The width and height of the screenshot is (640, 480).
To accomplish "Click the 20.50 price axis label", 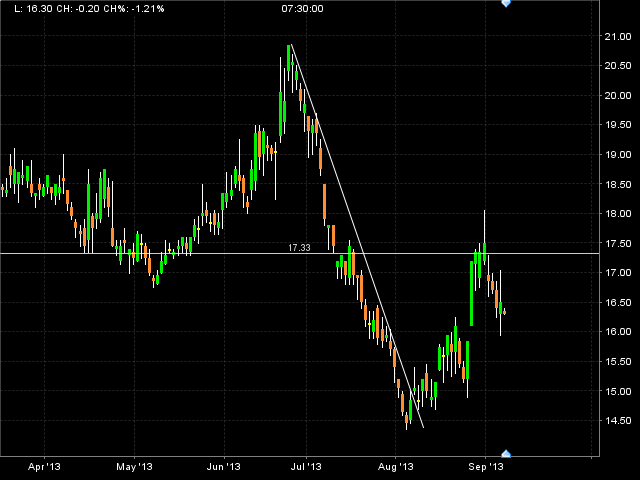I will [x=618, y=66].
